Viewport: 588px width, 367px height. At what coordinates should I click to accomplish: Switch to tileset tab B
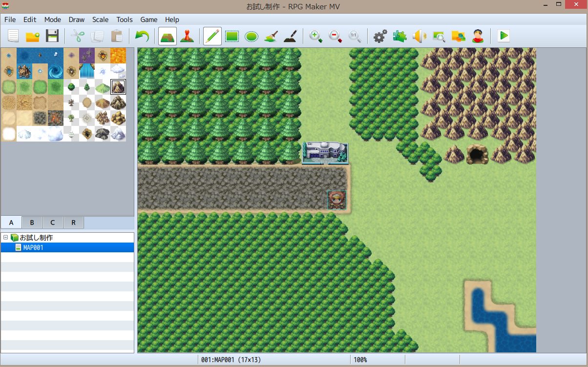[32, 223]
